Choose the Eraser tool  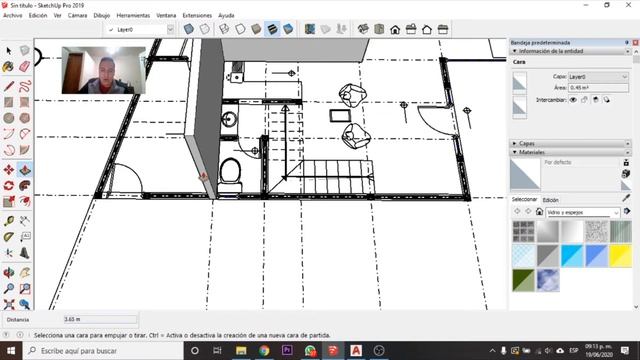[x=24, y=67]
